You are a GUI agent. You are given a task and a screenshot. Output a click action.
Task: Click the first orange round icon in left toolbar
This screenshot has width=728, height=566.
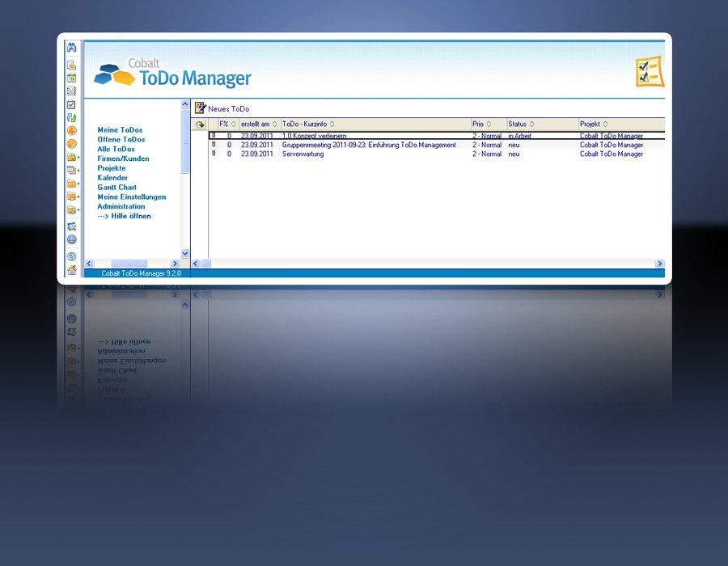[71, 131]
